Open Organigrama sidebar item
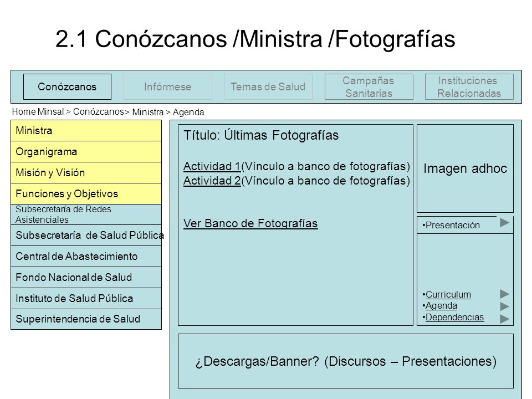Screen dimensions: 532x399 tap(86, 152)
